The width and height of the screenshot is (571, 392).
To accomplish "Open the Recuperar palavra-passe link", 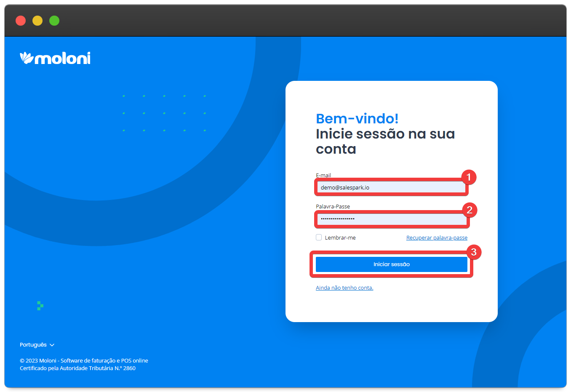I will pos(437,238).
